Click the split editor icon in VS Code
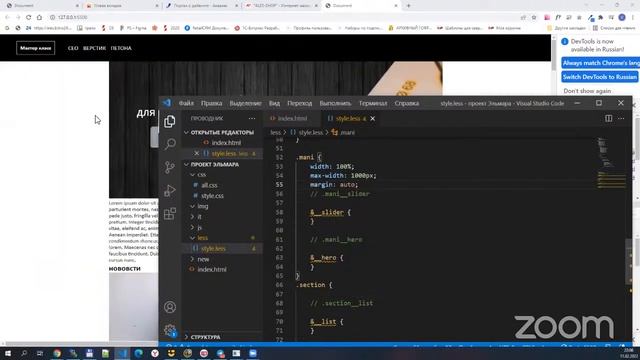Image resolution: width=640 pixels, height=360 pixels. [x=609, y=118]
